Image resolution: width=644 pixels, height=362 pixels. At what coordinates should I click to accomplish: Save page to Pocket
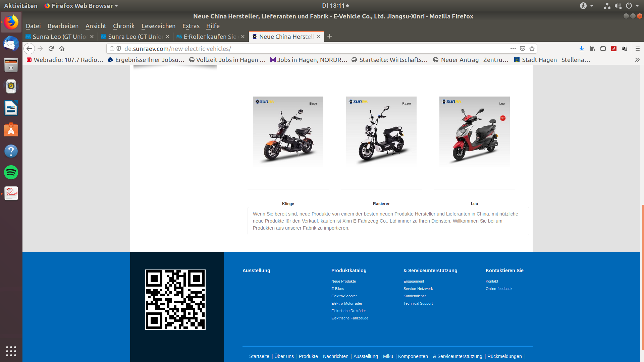pos(523,49)
